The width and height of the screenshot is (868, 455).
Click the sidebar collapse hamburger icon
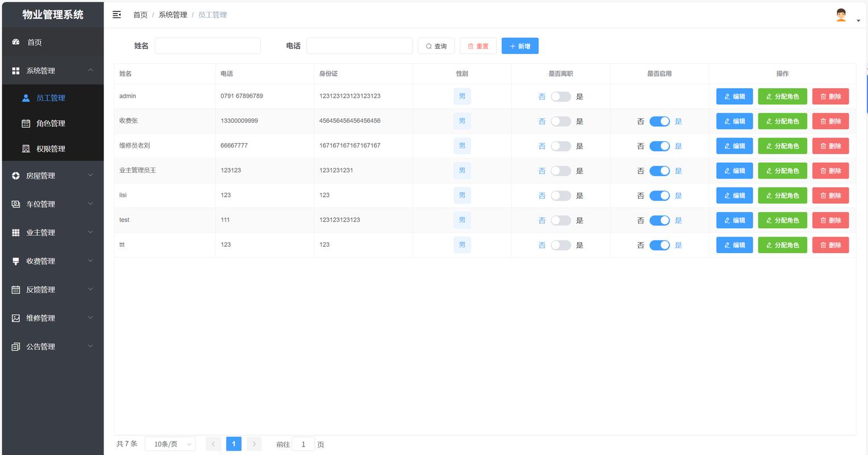click(x=117, y=14)
